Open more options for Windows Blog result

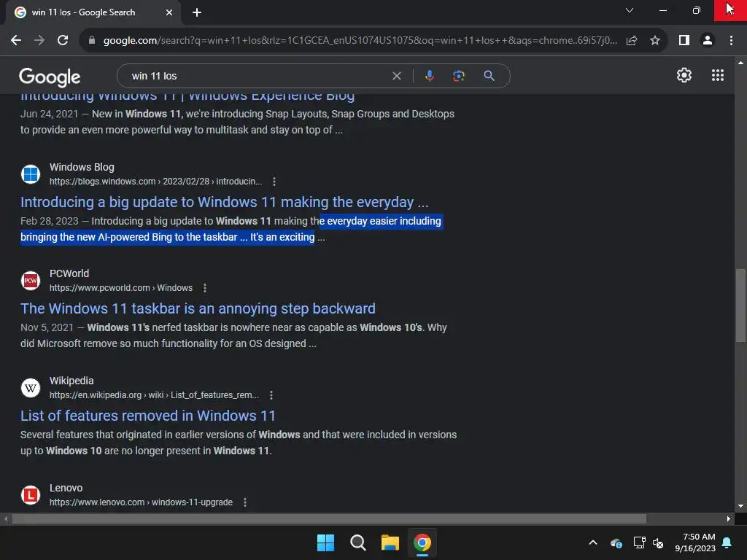[x=274, y=182]
